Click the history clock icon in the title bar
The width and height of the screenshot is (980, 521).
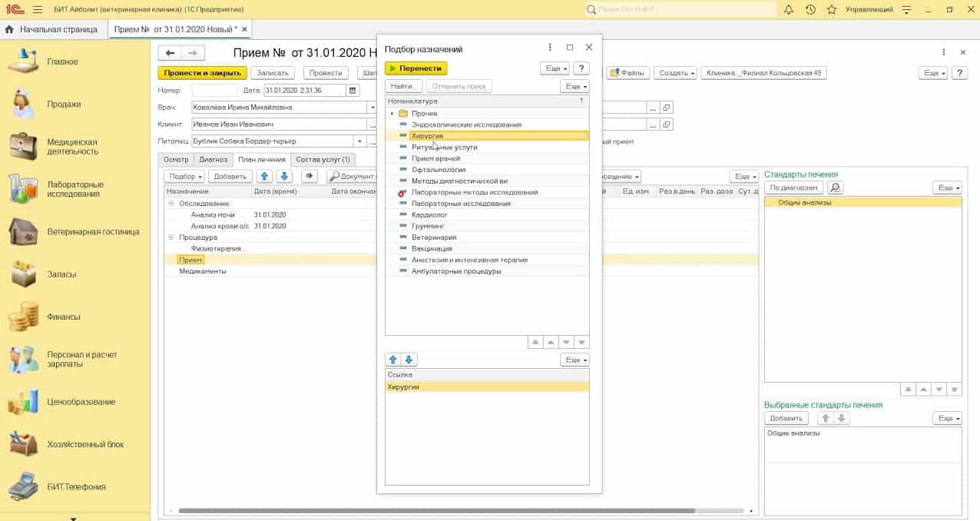pos(810,10)
